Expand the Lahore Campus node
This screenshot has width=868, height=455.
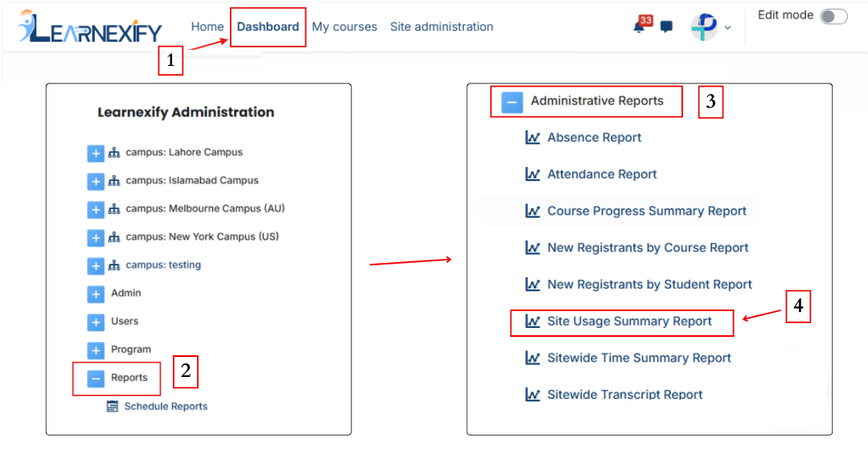click(96, 154)
